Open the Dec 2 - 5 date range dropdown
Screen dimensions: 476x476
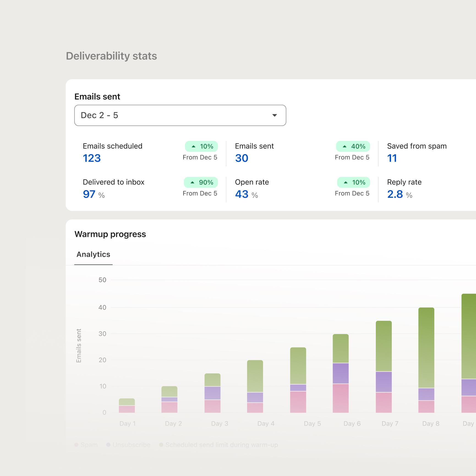tap(180, 115)
